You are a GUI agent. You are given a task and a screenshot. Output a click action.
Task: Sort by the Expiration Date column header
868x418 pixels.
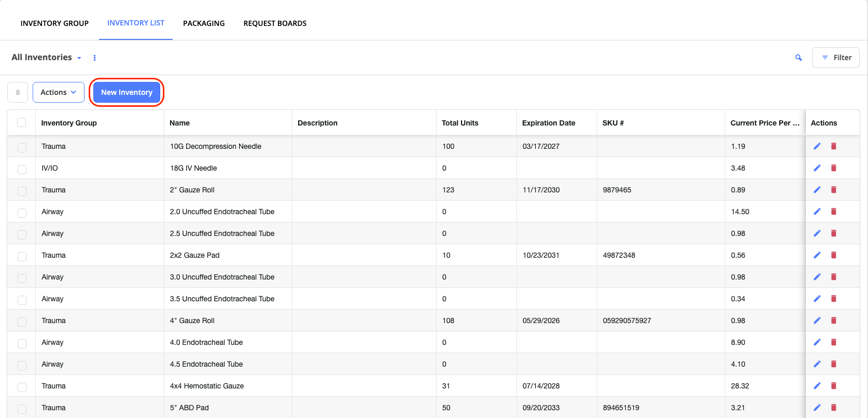[549, 123]
